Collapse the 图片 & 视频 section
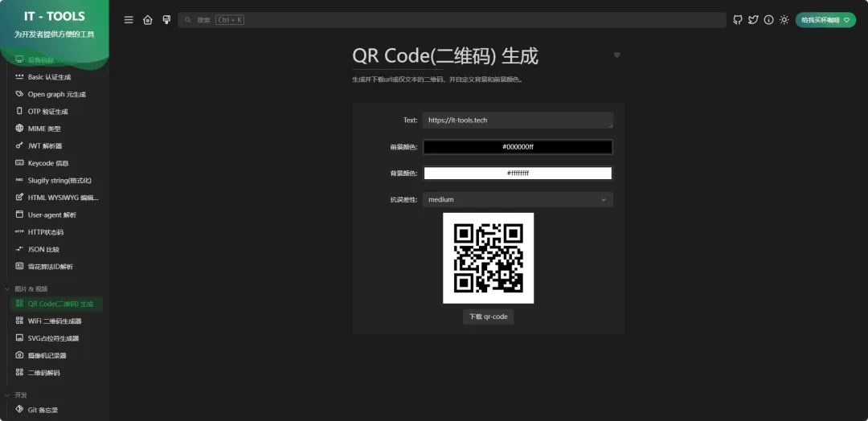The height and width of the screenshot is (421, 868). pyautogui.click(x=27, y=288)
